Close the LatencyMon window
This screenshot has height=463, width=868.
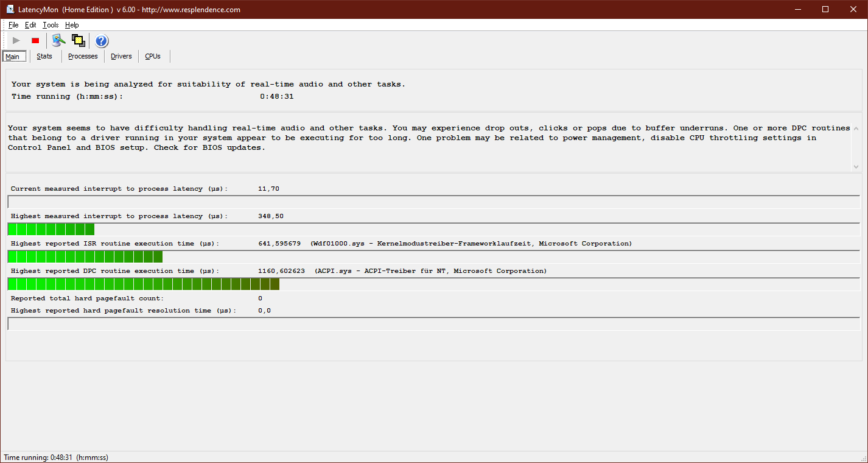[x=854, y=9]
